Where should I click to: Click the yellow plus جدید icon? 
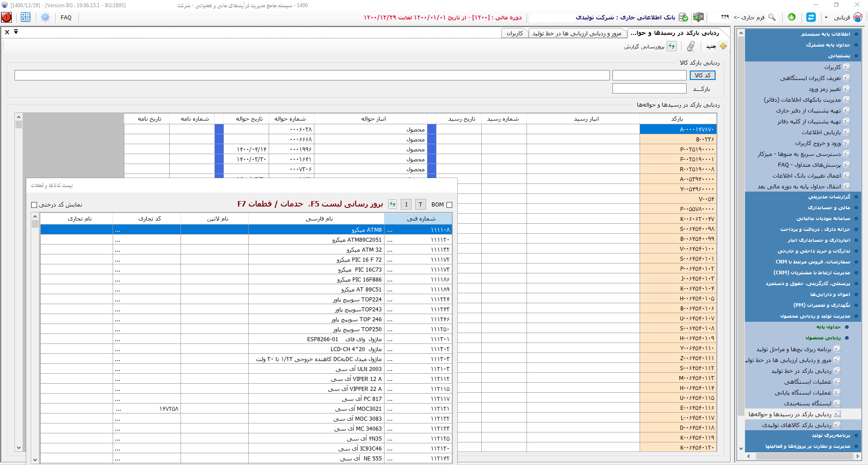(x=723, y=46)
